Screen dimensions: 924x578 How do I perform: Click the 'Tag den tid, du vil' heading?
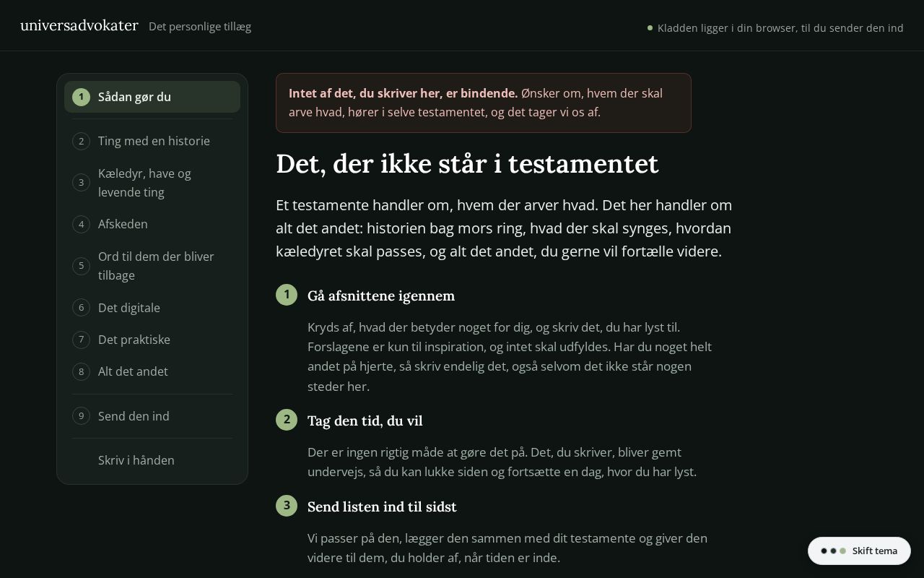point(365,420)
